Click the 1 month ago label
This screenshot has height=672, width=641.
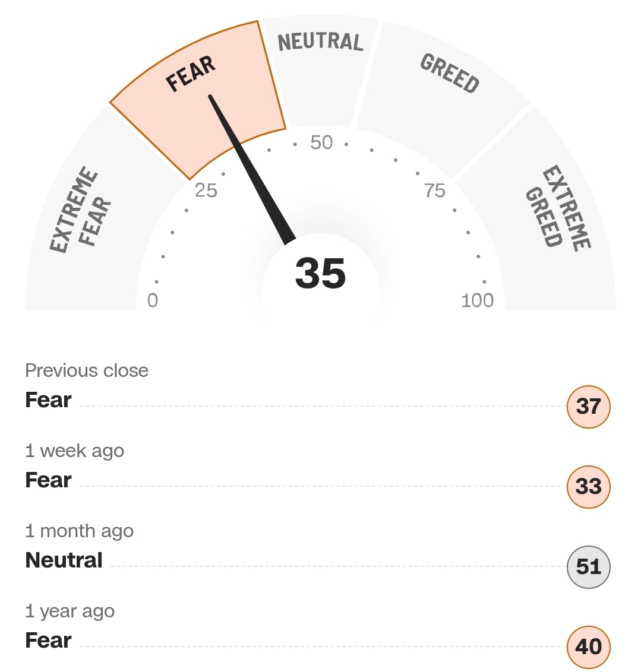coord(79,531)
